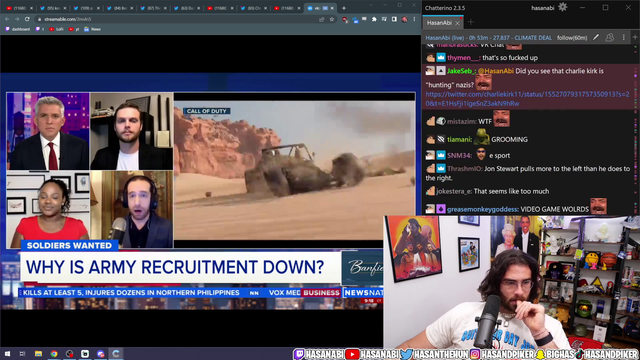Open Task View on the taskbar
This screenshot has height=360, width=640.
click(22, 354)
